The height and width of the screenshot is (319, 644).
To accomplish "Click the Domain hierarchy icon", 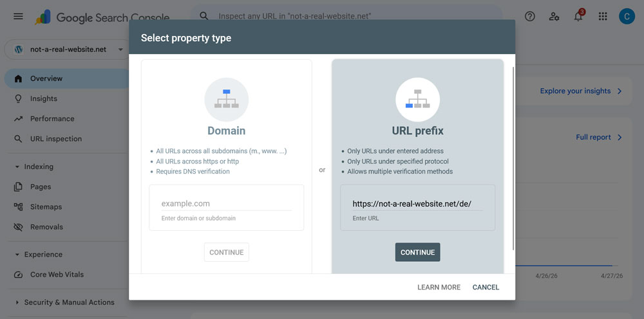I will point(226,100).
